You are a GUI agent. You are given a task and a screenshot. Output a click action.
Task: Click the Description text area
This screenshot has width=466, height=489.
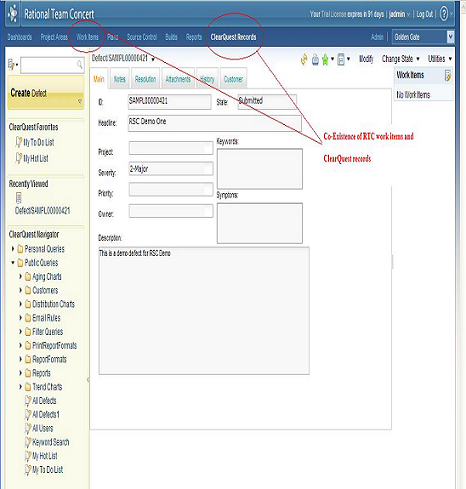[x=204, y=311]
